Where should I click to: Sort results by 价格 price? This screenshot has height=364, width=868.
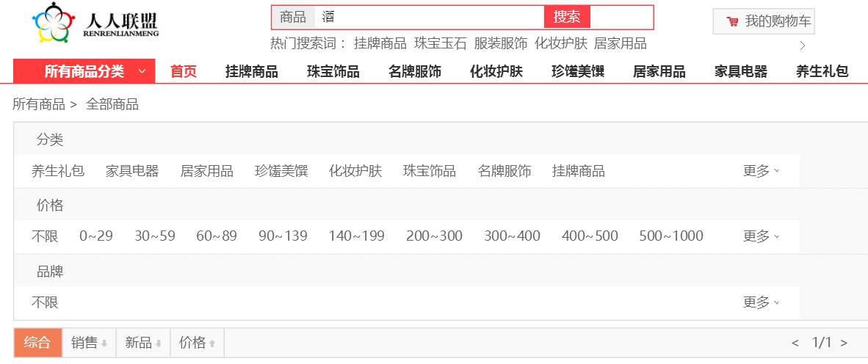point(197,343)
